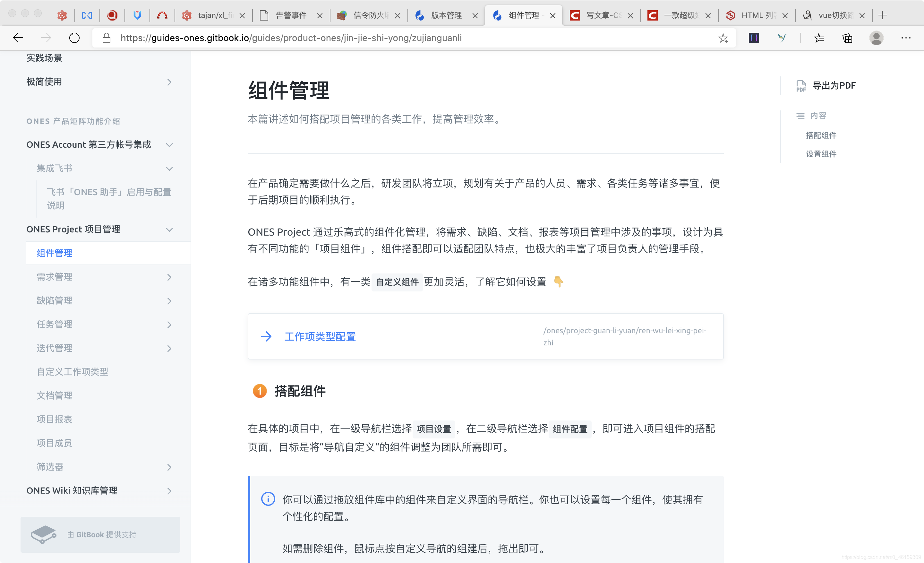Open 项目成员 in sidebar
This screenshot has width=924, height=563.
click(54, 443)
